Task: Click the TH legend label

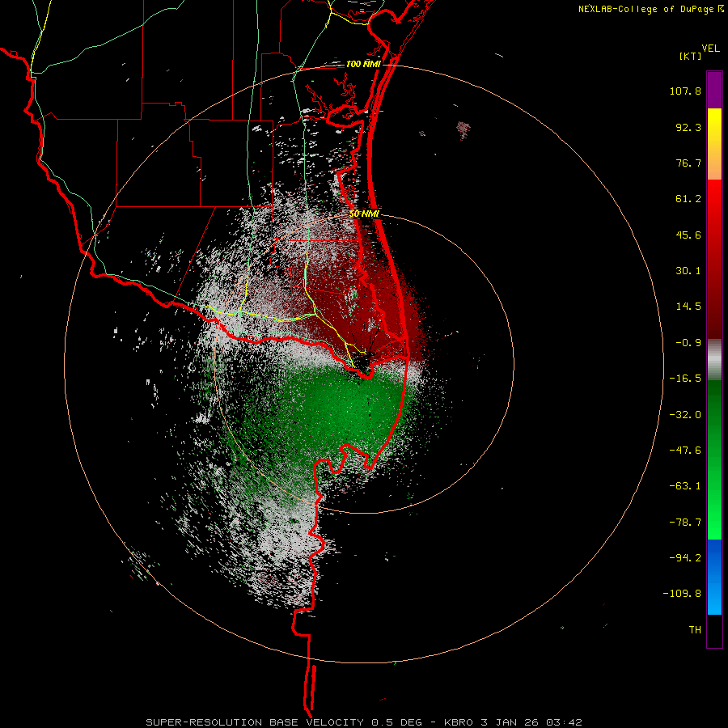Action: 695,629
